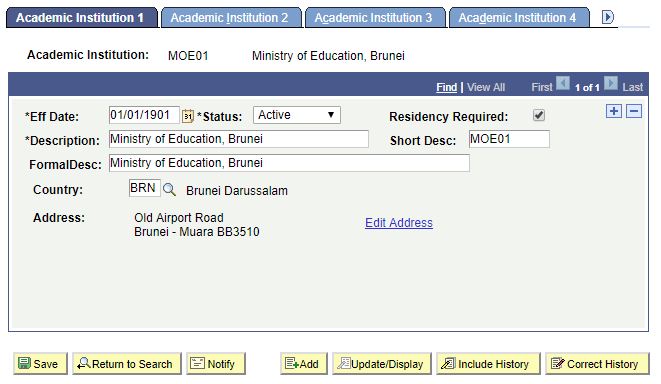Click the Country lookup magnifier icon
This screenshot has width=661, height=384.
(169, 189)
